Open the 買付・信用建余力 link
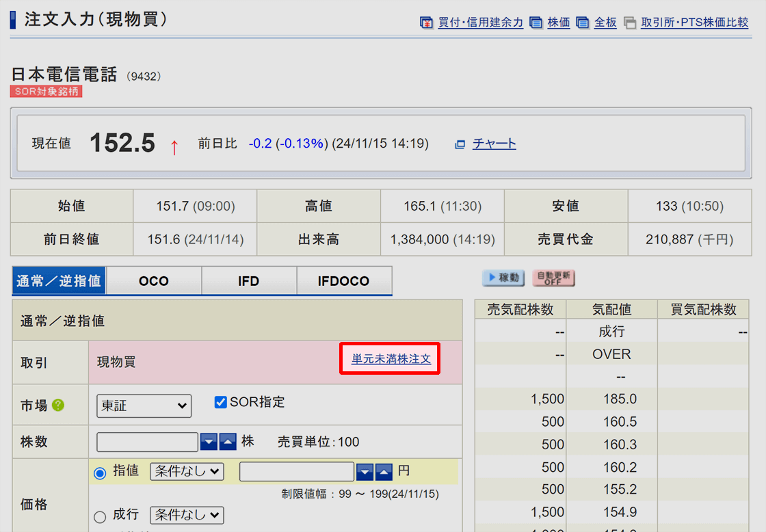Screen dimensions: 766x532 coord(480,23)
